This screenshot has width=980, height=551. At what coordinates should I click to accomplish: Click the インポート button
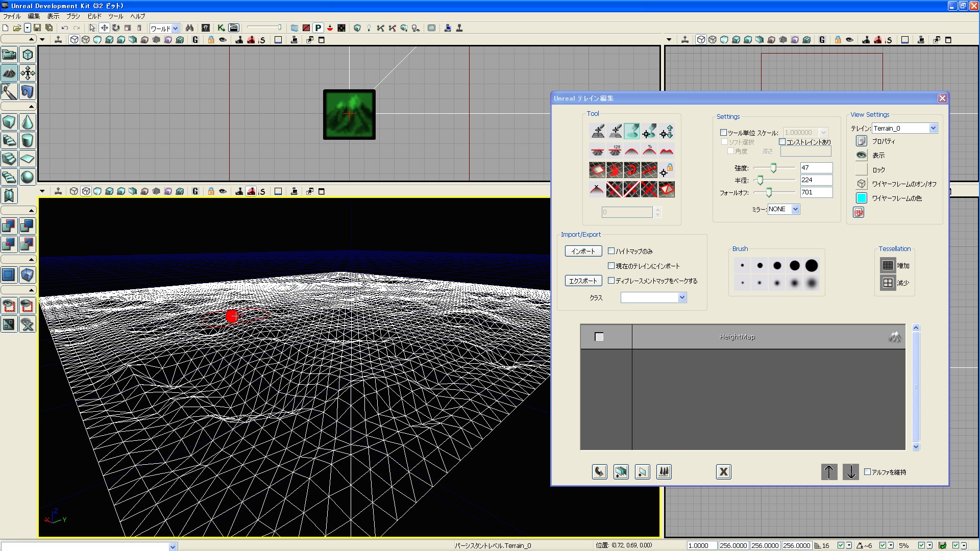click(x=583, y=251)
